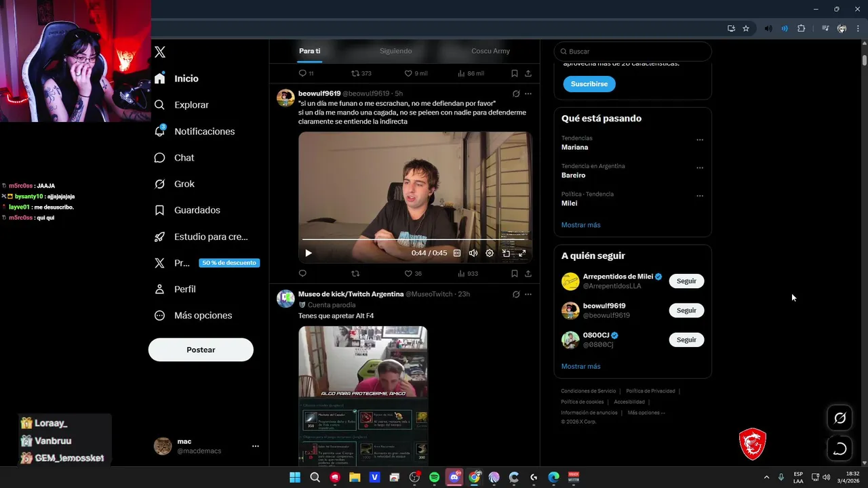Screen dimensions: 868x488
Task: Open the Premium sidebar item
Action: pyautogui.click(x=206, y=263)
